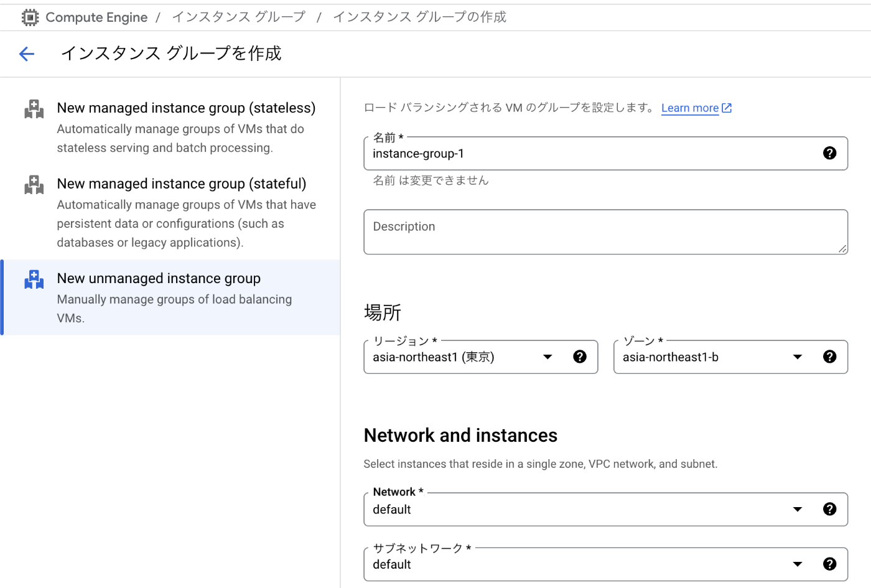Click the asia-northeast1-b zone value
This screenshot has width=871, height=588.
[671, 357]
